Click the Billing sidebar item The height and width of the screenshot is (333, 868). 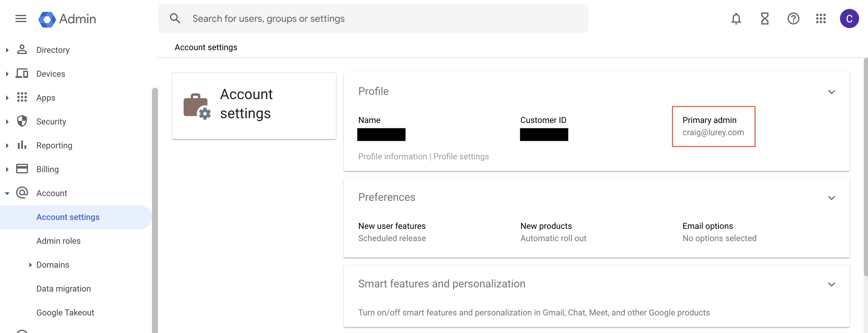point(47,169)
